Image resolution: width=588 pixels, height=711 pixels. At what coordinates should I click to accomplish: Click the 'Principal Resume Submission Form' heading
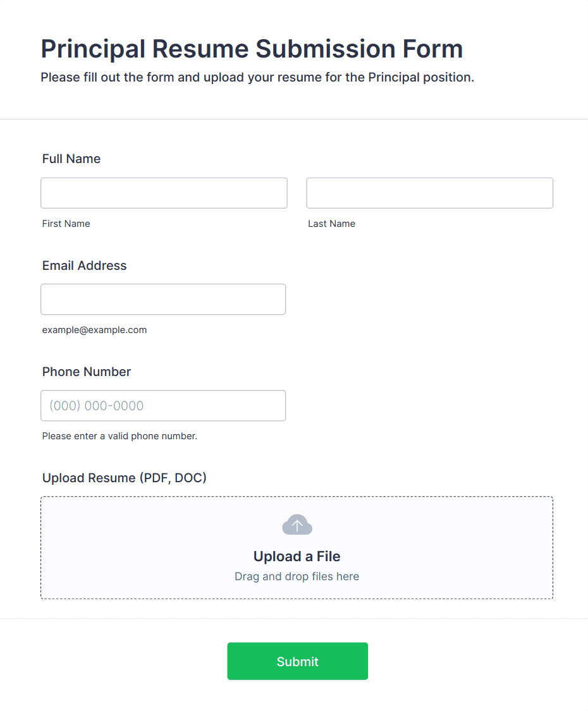(252, 49)
